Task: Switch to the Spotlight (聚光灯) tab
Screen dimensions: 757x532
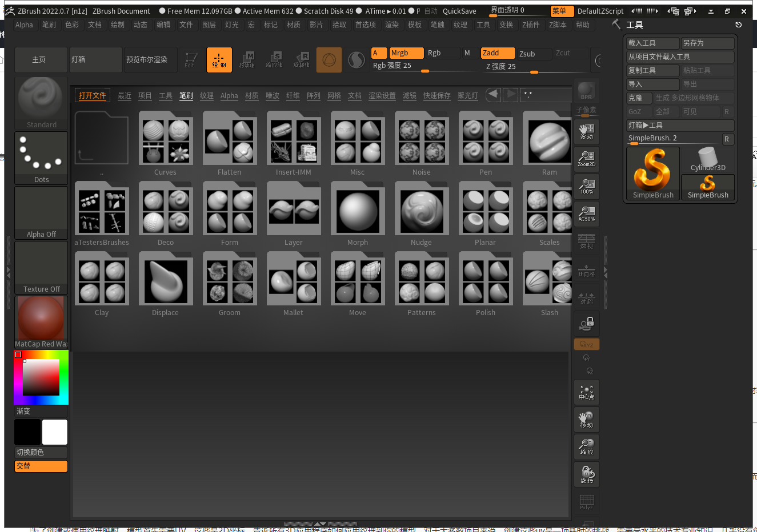Action: [x=468, y=95]
